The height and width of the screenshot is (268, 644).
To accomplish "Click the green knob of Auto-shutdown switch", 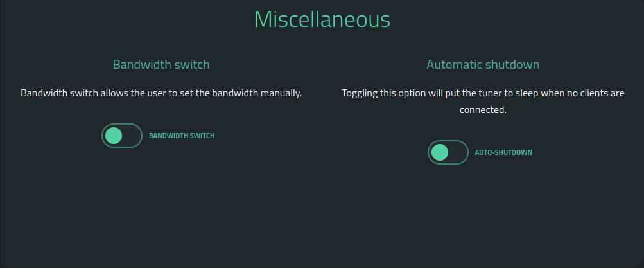I will (440, 152).
